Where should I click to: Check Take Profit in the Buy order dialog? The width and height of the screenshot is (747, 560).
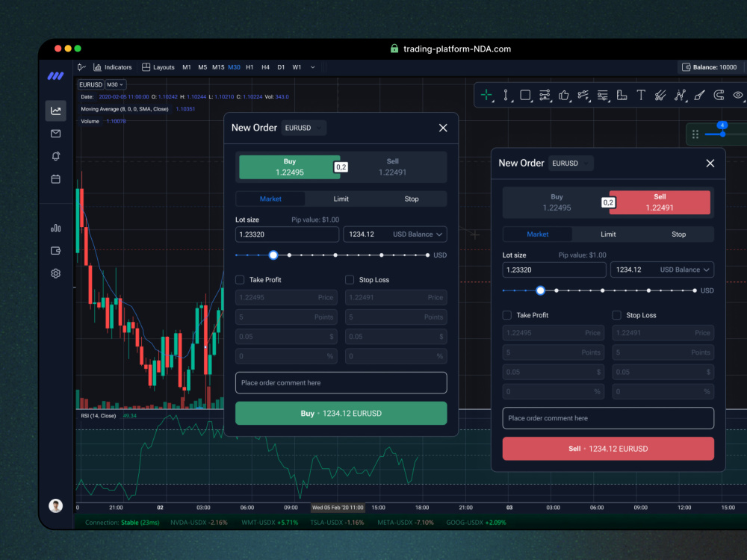tap(240, 279)
